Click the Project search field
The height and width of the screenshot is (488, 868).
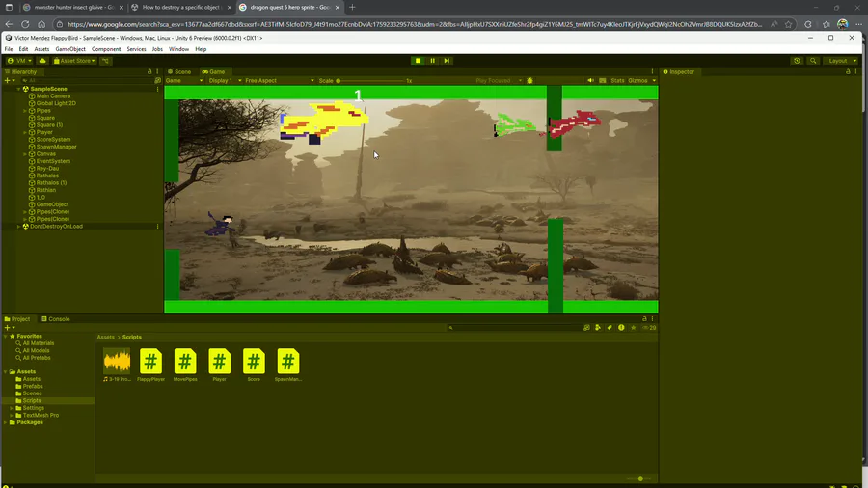point(514,328)
